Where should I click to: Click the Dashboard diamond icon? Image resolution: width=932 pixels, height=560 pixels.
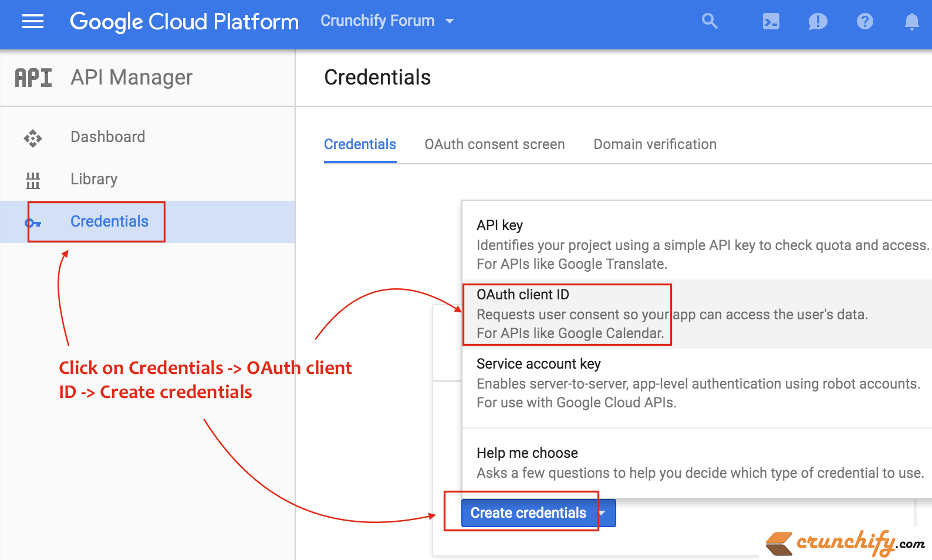tap(33, 139)
